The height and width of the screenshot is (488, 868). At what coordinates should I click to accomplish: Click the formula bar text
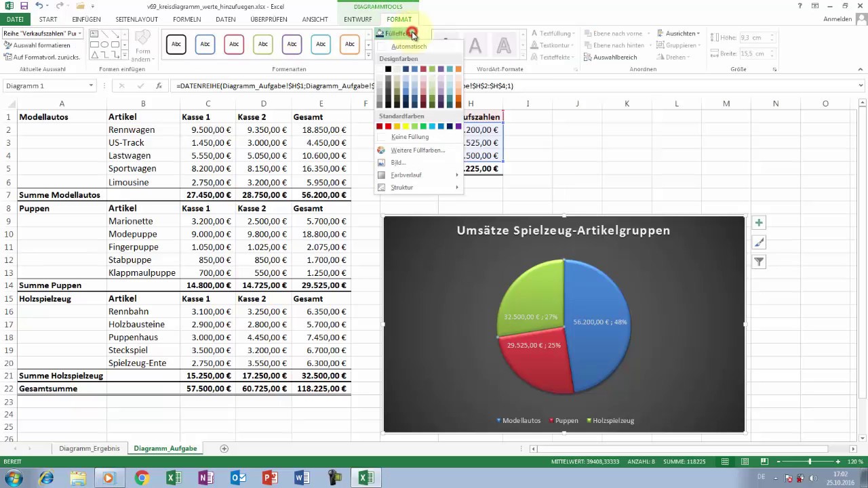coord(344,86)
